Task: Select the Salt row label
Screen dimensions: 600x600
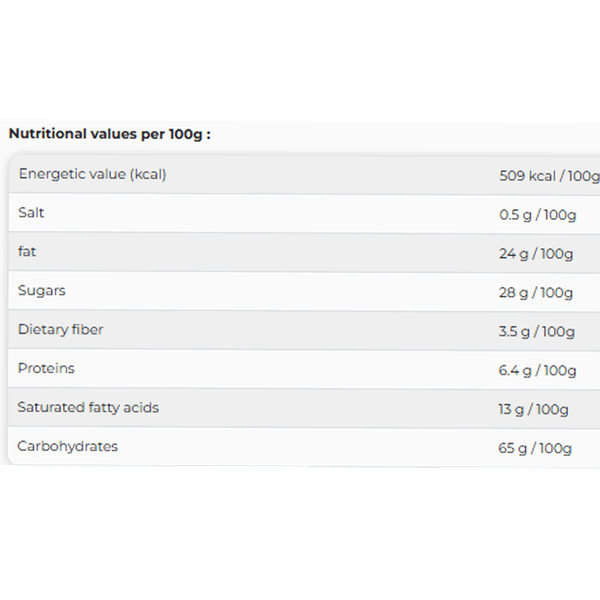Action: tap(31, 213)
